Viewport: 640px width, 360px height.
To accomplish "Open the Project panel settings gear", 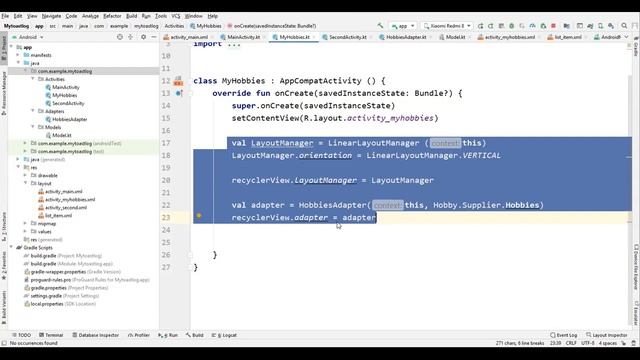I will (x=143, y=37).
